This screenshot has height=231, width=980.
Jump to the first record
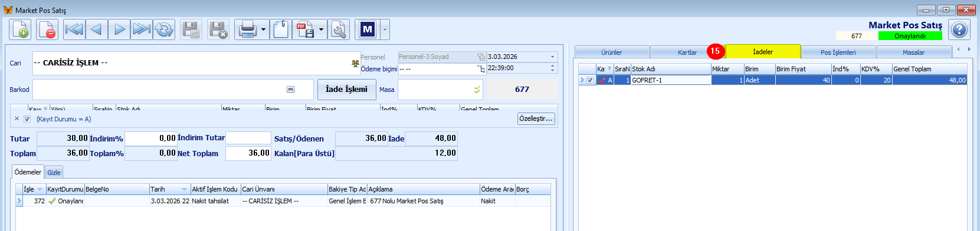74,29
